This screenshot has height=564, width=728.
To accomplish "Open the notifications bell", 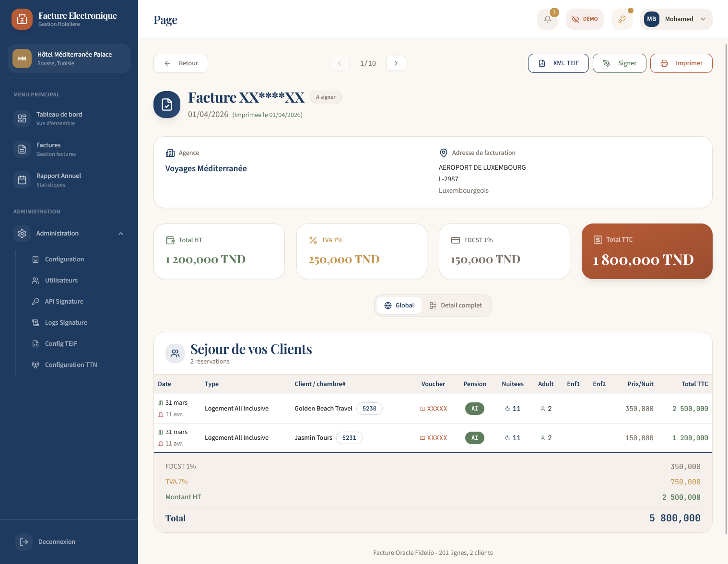I will coord(547,19).
